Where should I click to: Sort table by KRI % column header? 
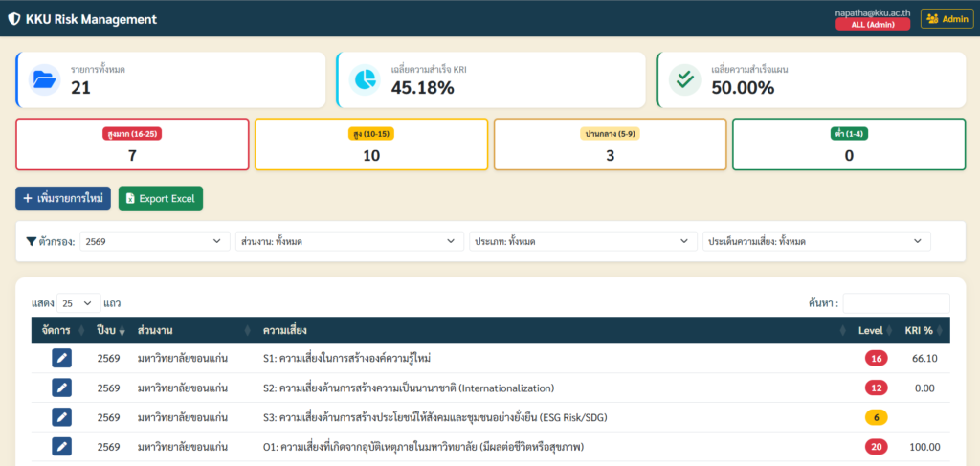point(923,330)
